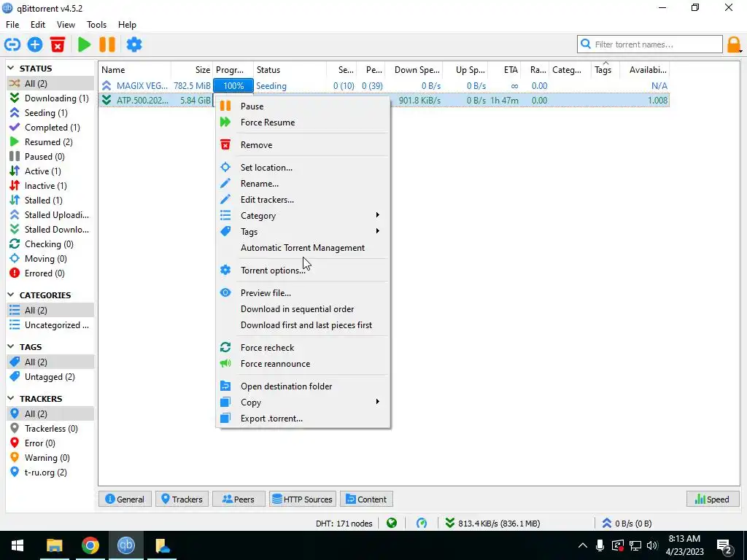Show hidden system tray icons chevron

(583, 545)
